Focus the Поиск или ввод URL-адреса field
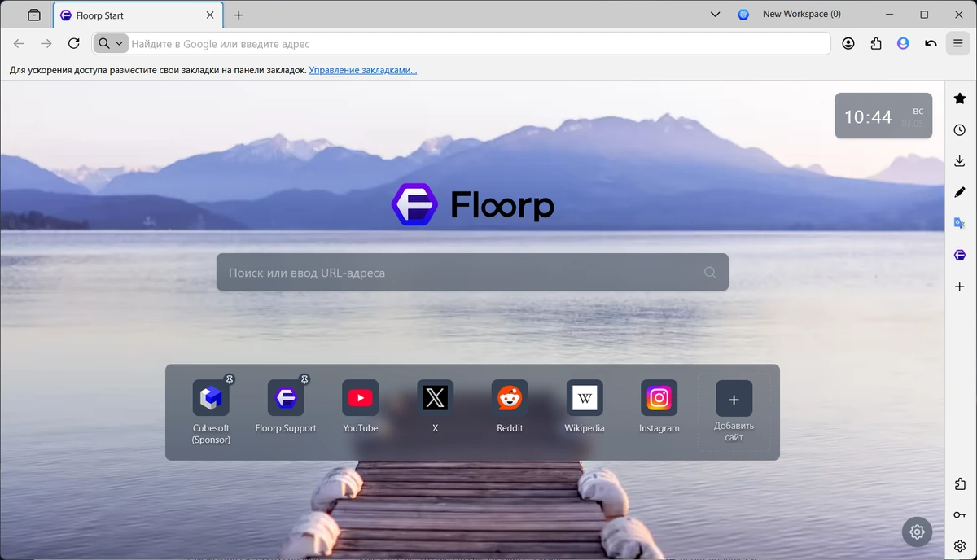The width and height of the screenshot is (977, 560). [472, 273]
